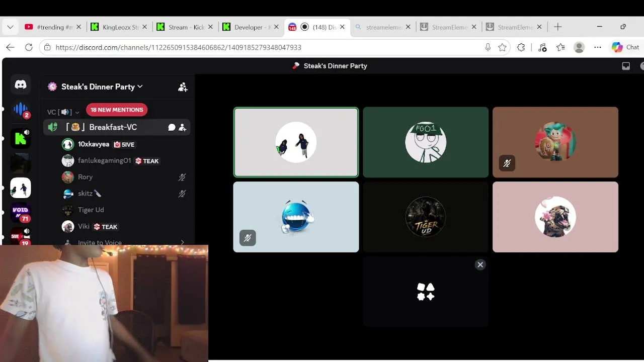Select the (148) Discord tab
The width and height of the screenshot is (644, 362).
coord(316,27)
